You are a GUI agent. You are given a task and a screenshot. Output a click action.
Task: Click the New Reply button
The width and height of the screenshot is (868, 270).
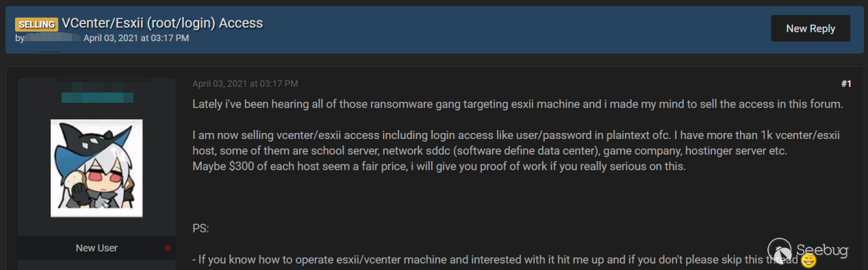(810, 29)
